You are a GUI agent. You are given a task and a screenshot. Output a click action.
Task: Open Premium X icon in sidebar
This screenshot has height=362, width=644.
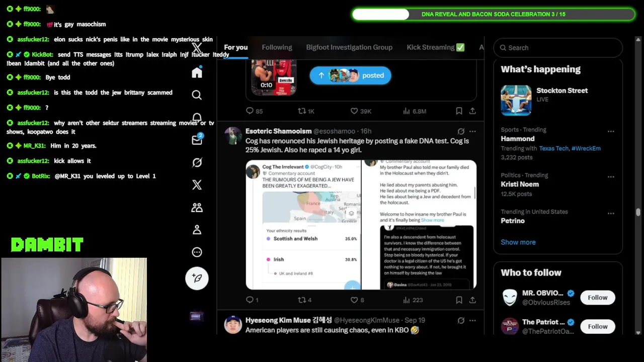[x=197, y=185]
